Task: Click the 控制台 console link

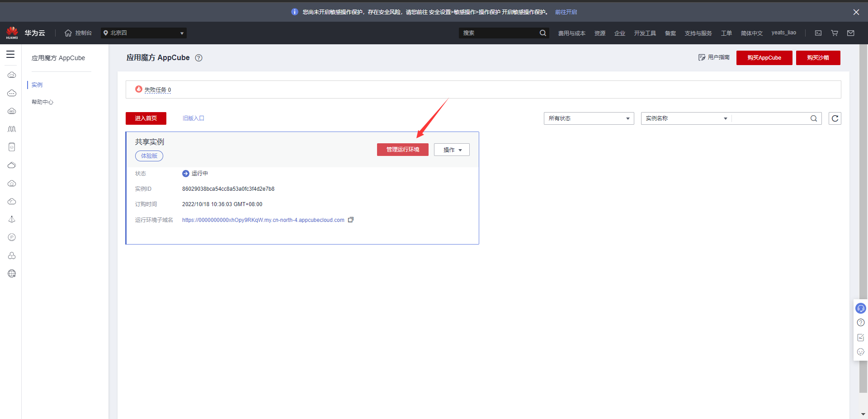Action: click(x=83, y=33)
